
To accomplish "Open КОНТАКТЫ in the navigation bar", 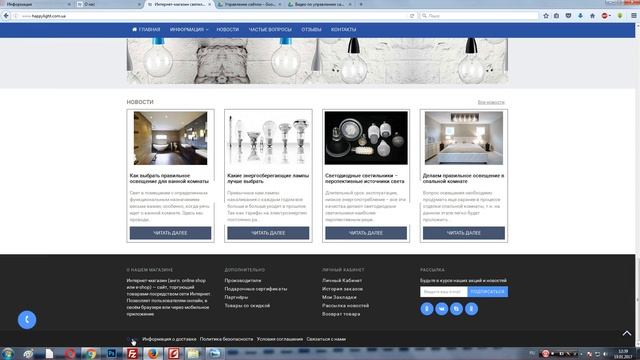I will click(344, 30).
